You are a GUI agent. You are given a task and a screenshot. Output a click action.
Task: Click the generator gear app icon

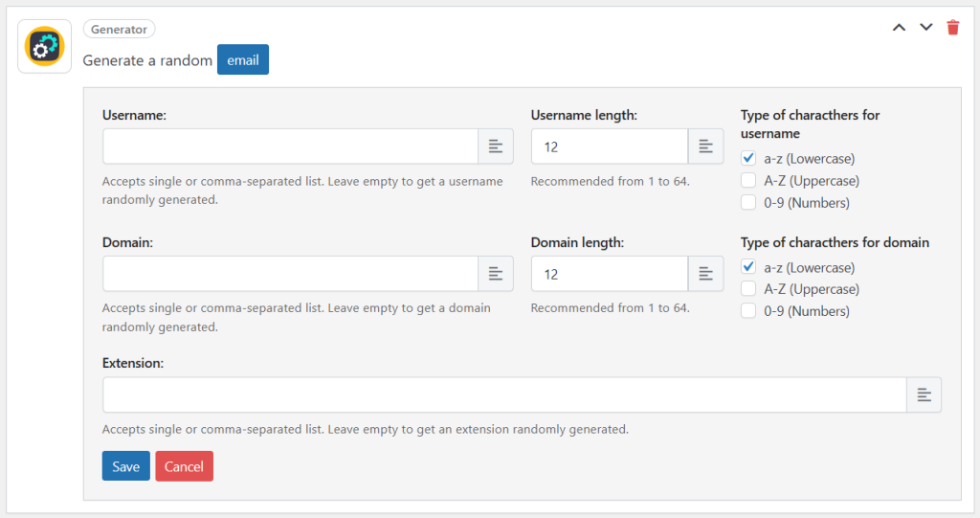pos(44,46)
